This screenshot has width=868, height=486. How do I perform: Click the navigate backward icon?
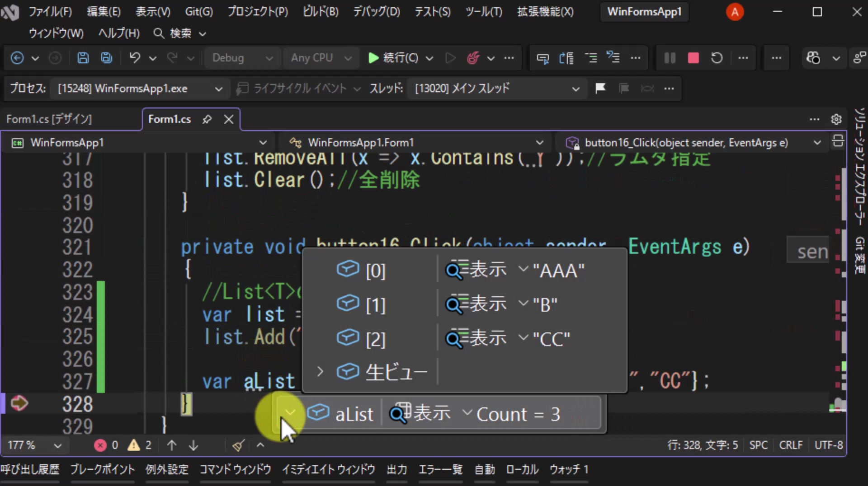click(17, 58)
